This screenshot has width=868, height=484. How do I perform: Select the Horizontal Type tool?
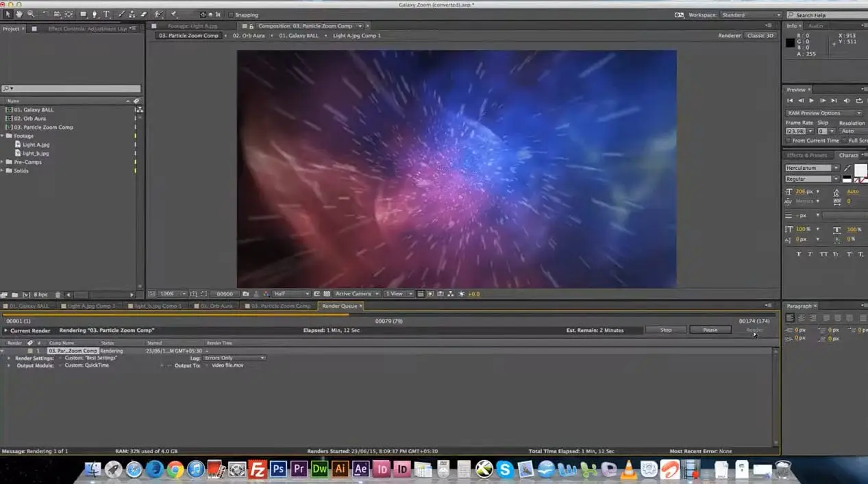point(107,14)
